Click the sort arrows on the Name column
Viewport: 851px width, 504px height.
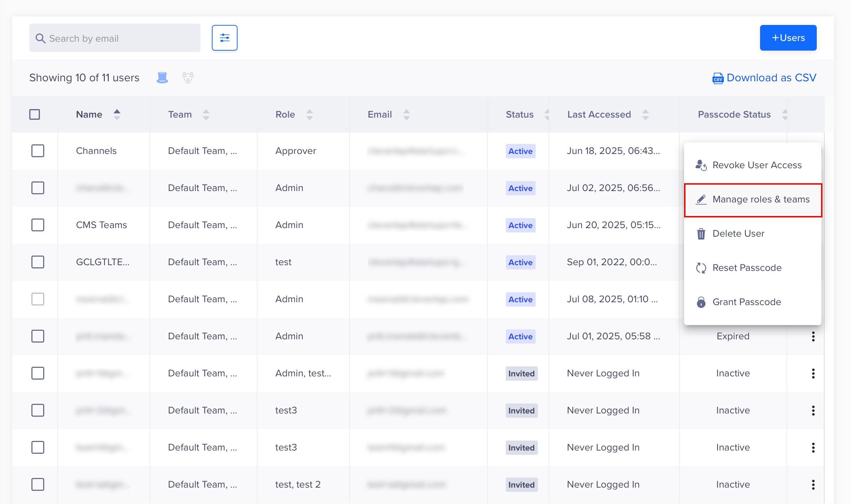(x=117, y=114)
